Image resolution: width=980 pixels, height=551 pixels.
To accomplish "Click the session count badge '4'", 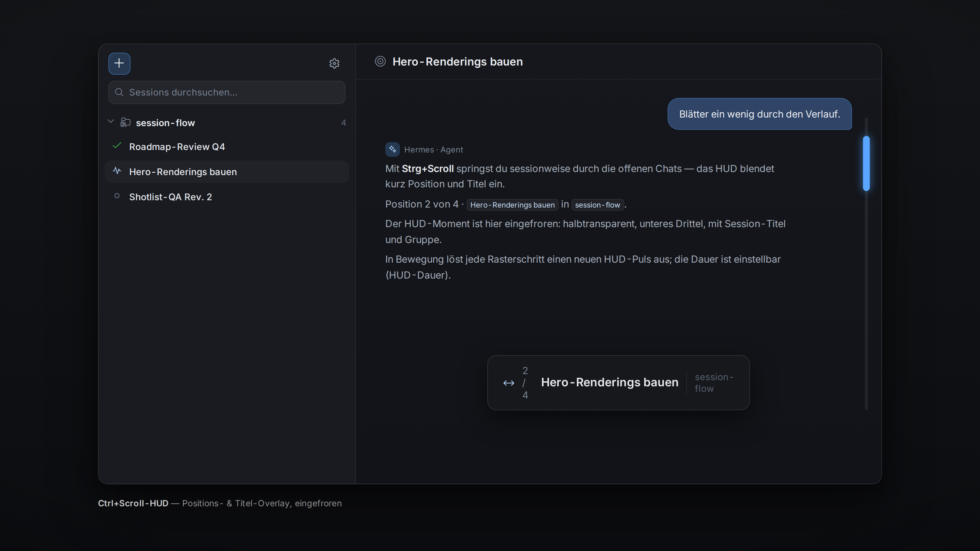I will pyautogui.click(x=344, y=123).
